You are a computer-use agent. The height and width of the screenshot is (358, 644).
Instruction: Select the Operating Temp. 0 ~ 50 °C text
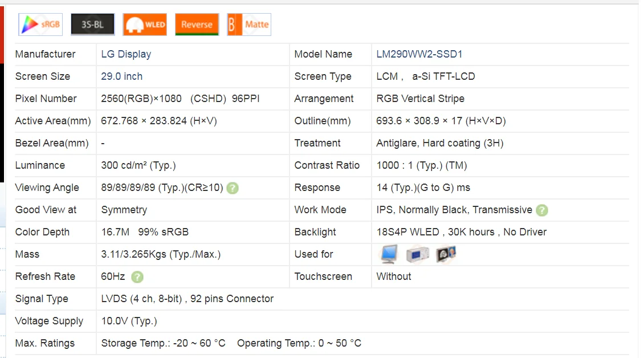click(299, 343)
